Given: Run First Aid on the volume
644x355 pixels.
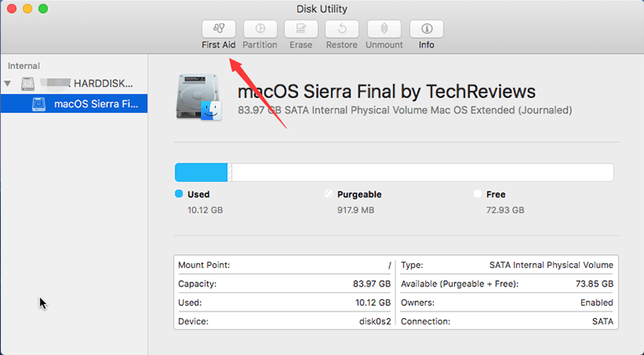Looking at the screenshot, I should 218,29.
